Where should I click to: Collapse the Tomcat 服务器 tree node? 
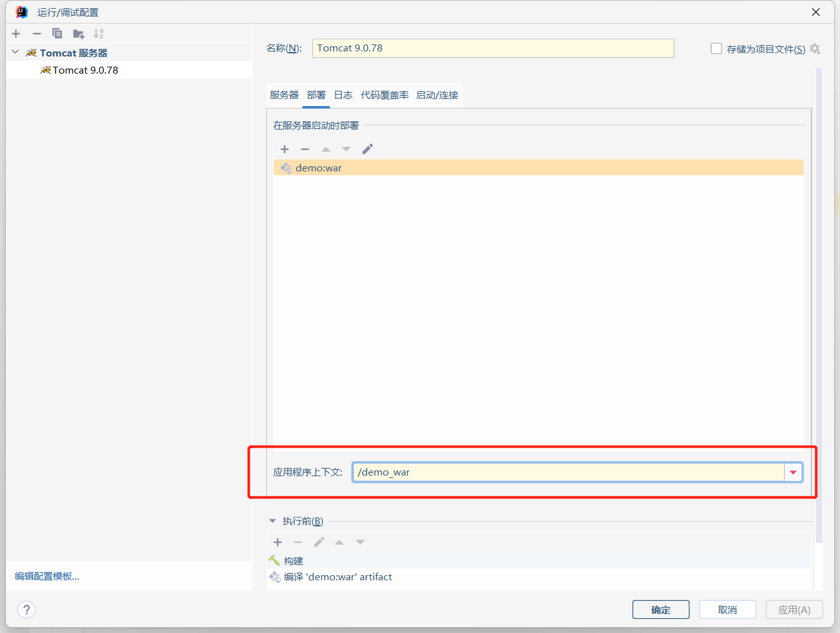click(x=15, y=52)
